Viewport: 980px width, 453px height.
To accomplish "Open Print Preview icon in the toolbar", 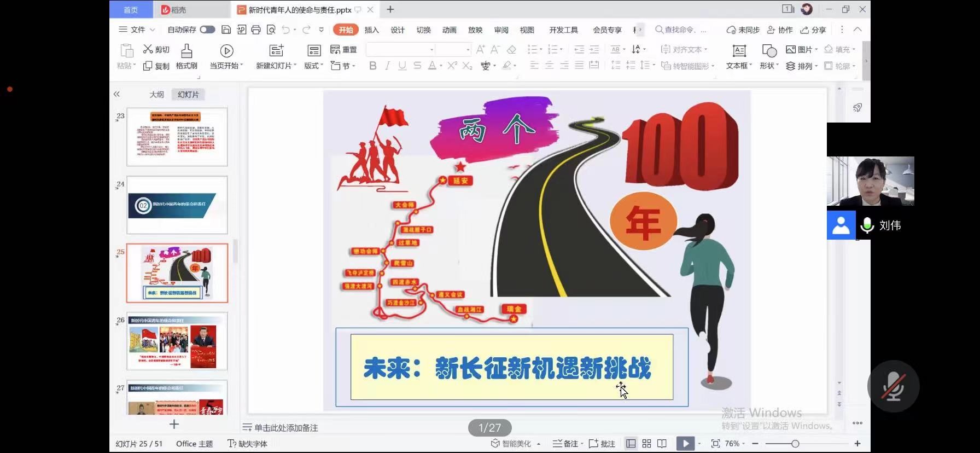I will [271, 30].
